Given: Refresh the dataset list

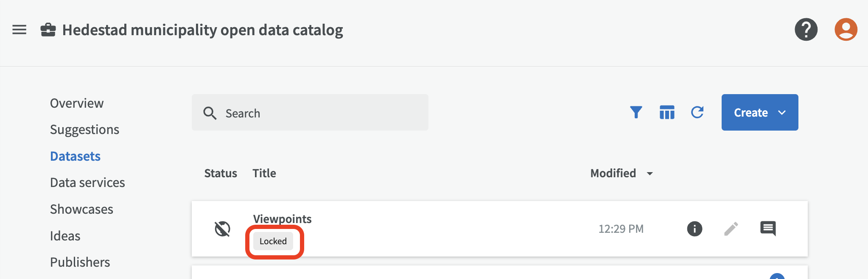Looking at the screenshot, I should point(697,112).
